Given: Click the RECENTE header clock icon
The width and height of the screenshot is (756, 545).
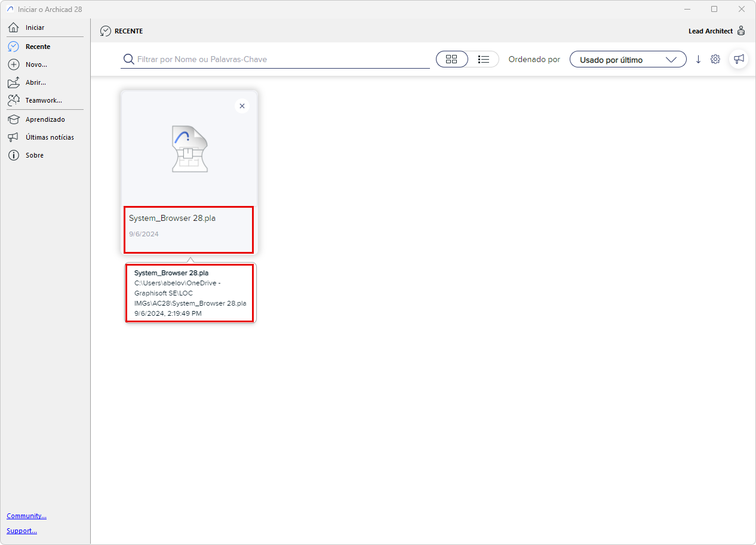Looking at the screenshot, I should pos(106,31).
